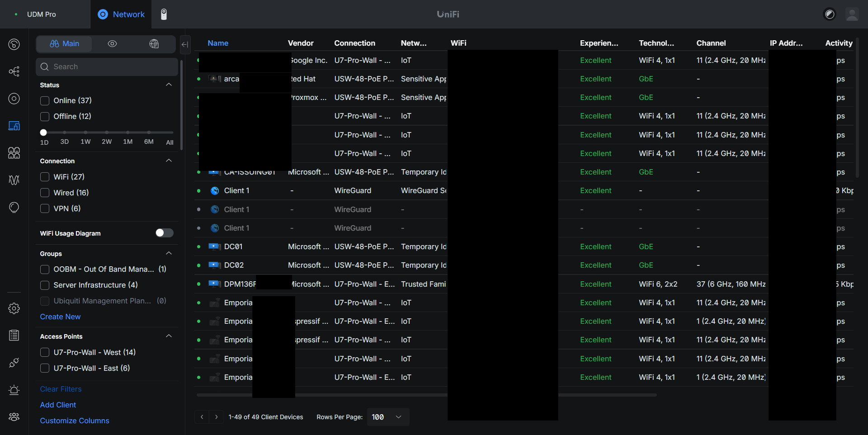868x435 pixels.
Task: Check the WiFi (27) connection filter
Action: tap(45, 177)
